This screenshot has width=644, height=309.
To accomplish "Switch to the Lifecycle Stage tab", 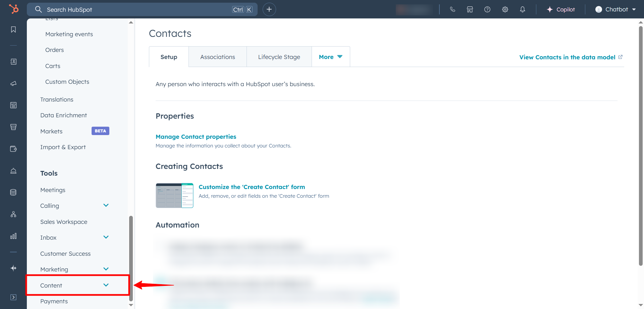I will 279,57.
